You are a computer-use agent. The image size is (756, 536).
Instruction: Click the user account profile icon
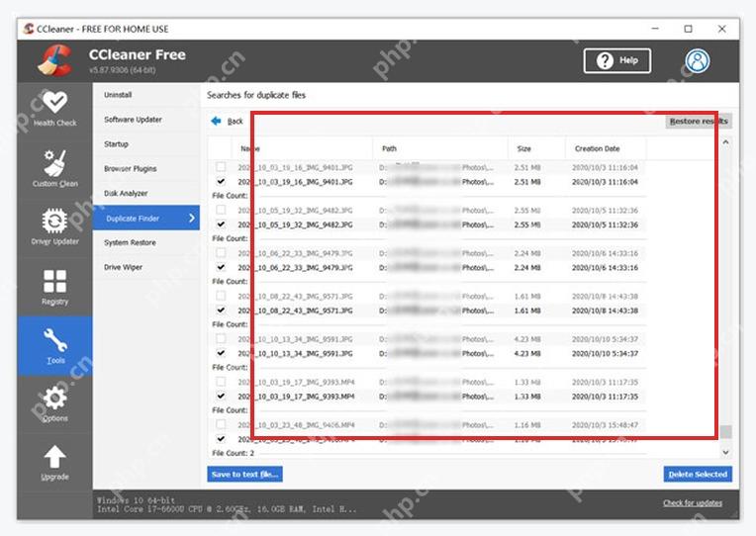click(x=698, y=60)
